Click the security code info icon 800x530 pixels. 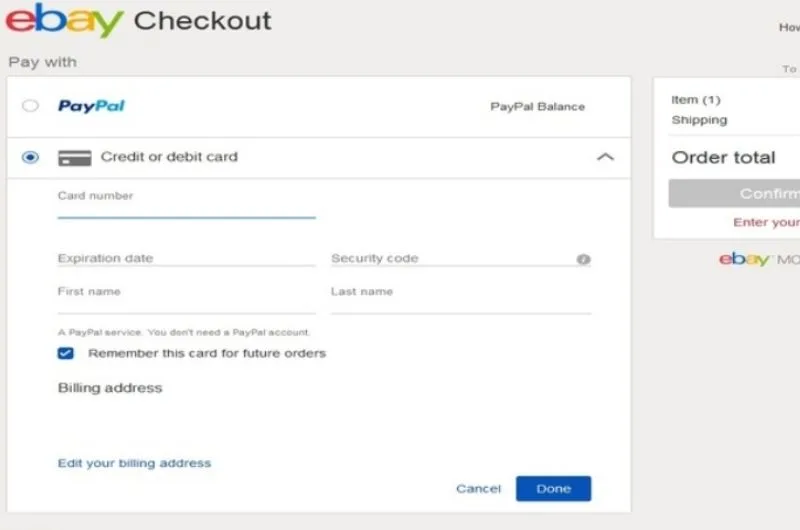(x=583, y=260)
